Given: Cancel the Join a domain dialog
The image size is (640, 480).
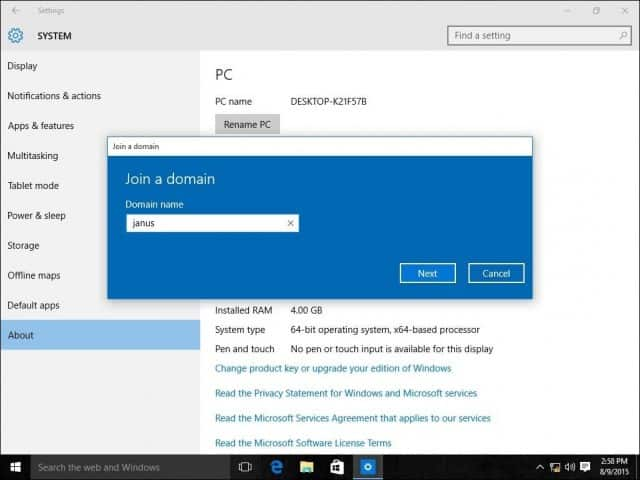Looking at the screenshot, I should coord(496,273).
